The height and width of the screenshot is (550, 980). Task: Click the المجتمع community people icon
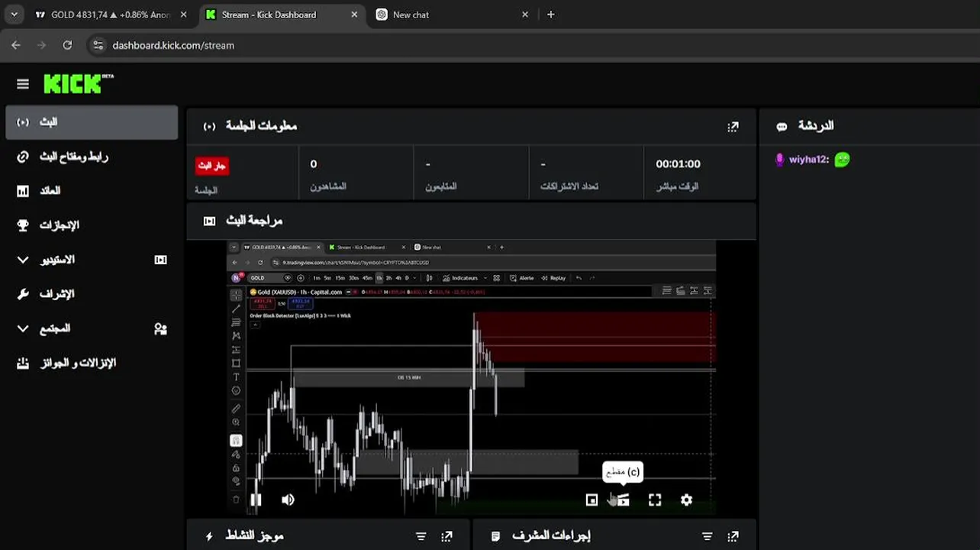point(160,328)
